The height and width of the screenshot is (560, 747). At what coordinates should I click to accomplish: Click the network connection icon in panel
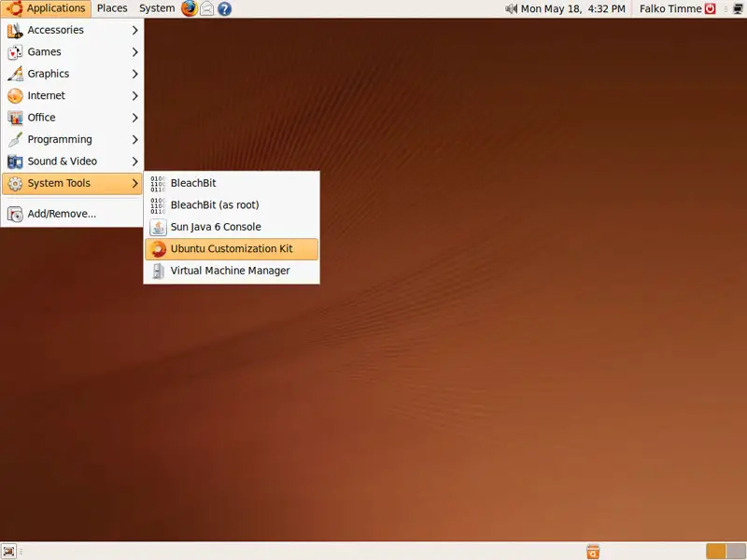[x=738, y=8]
